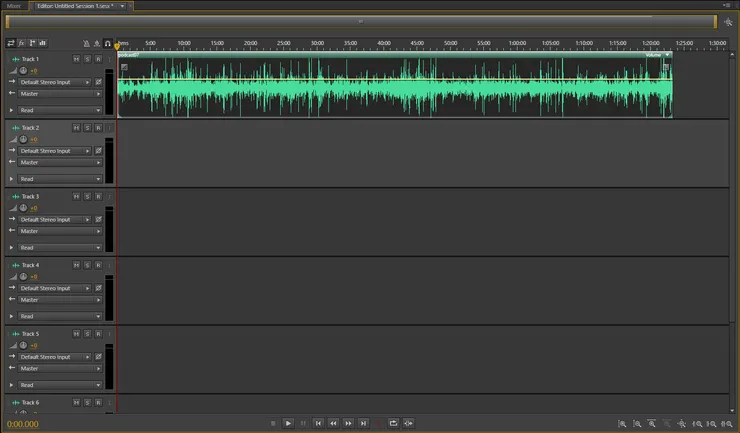740x433 pixels.
Task: Open the panel options menu in the top-right corner
Action: pos(727,5)
